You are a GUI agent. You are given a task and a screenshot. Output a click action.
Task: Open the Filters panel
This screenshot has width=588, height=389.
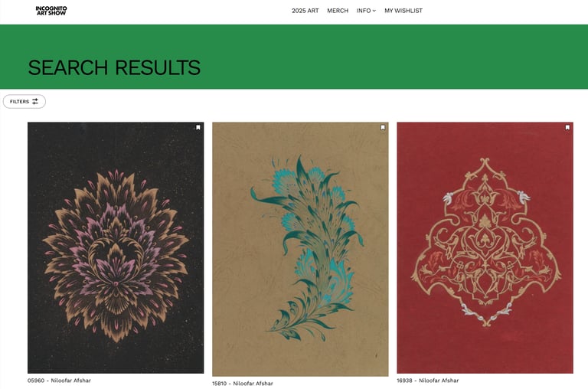pos(24,101)
